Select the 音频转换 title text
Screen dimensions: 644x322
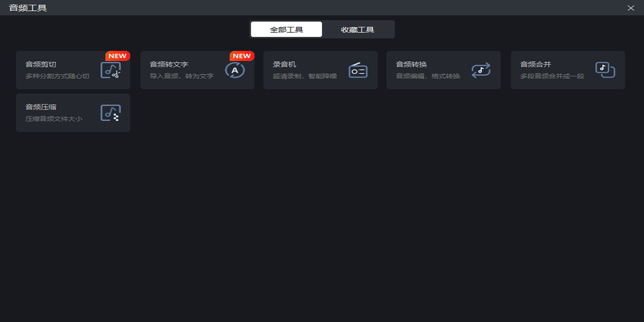(x=412, y=64)
